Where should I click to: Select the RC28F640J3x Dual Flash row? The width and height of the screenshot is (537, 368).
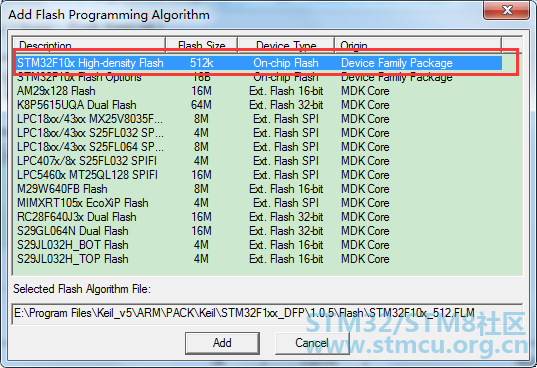click(259, 217)
